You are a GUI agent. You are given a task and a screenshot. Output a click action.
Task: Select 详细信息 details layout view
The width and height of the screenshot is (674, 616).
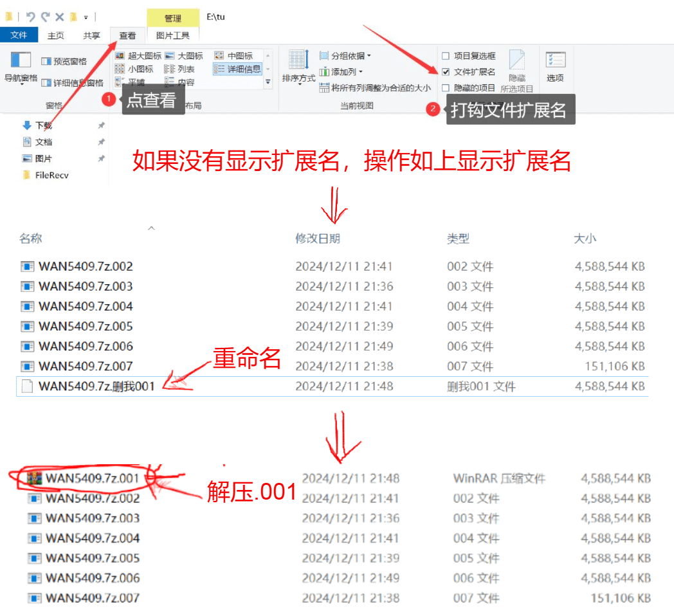click(237, 69)
